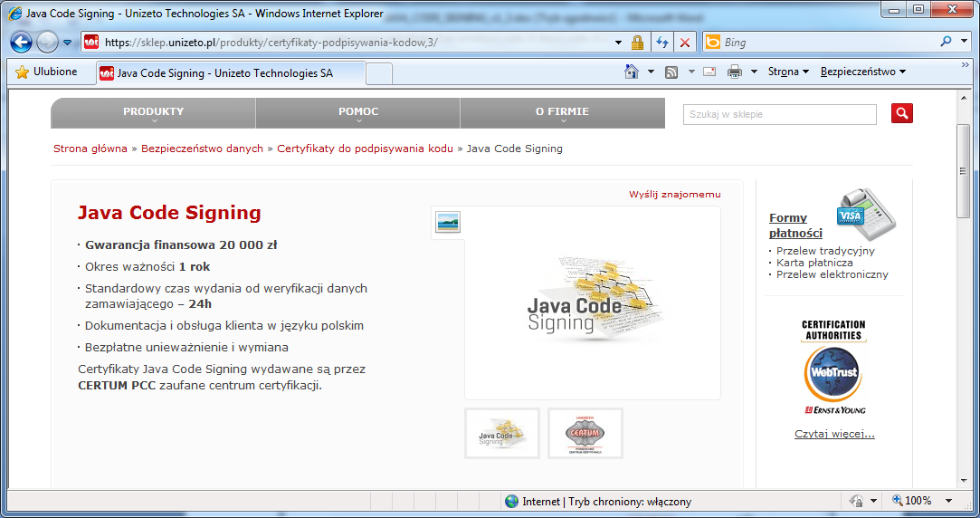
Task: Show more command bar items chevron
Action: coord(965,64)
